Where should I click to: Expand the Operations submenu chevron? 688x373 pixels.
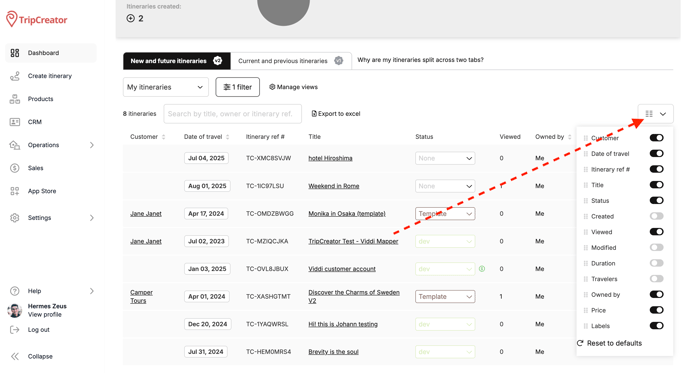92,145
